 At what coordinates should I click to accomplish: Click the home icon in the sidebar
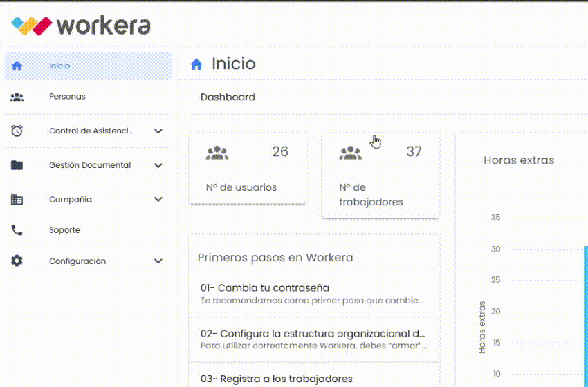pos(17,66)
